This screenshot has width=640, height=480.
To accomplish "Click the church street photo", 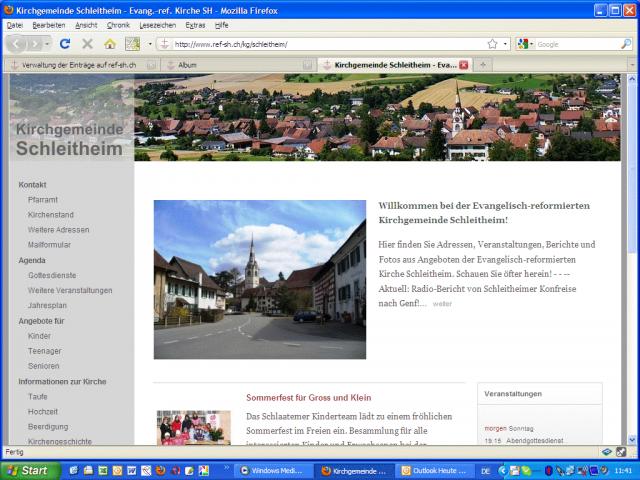I will (259, 279).
